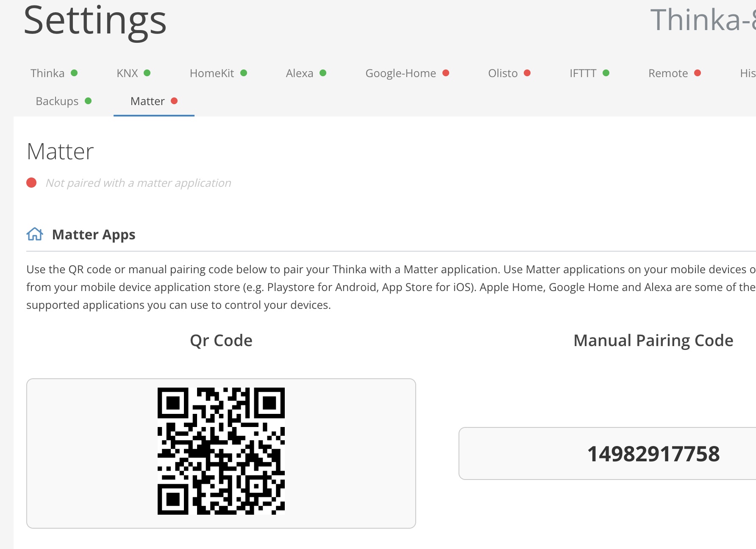Select the Matter tab
The width and height of the screenshot is (756, 549).
pyautogui.click(x=147, y=101)
